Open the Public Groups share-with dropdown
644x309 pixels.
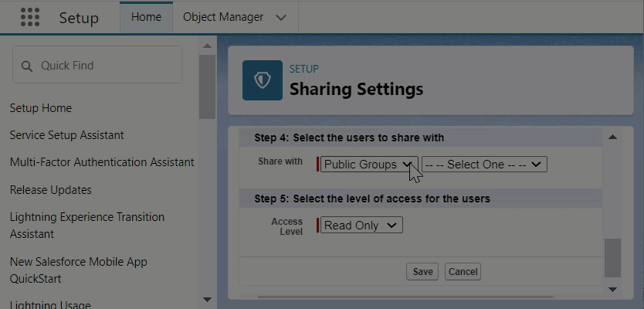[x=368, y=165]
